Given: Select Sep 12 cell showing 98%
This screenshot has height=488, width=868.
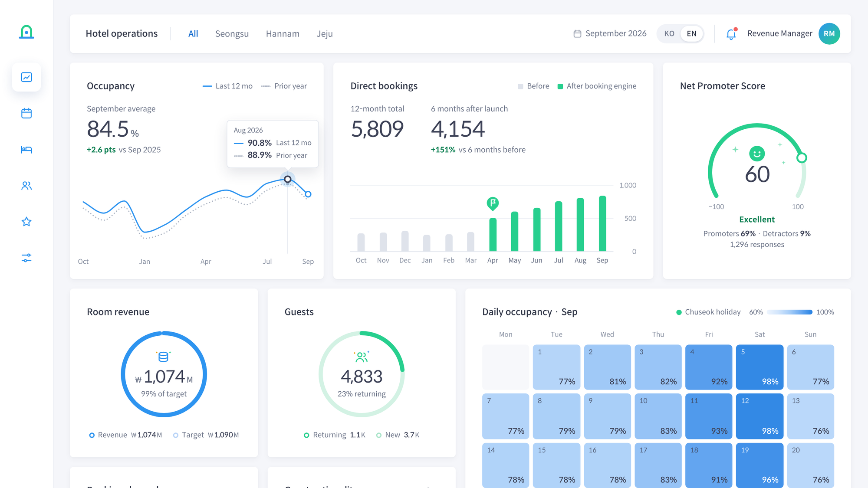Looking at the screenshot, I should pyautogui.click(x=759, y=416).
